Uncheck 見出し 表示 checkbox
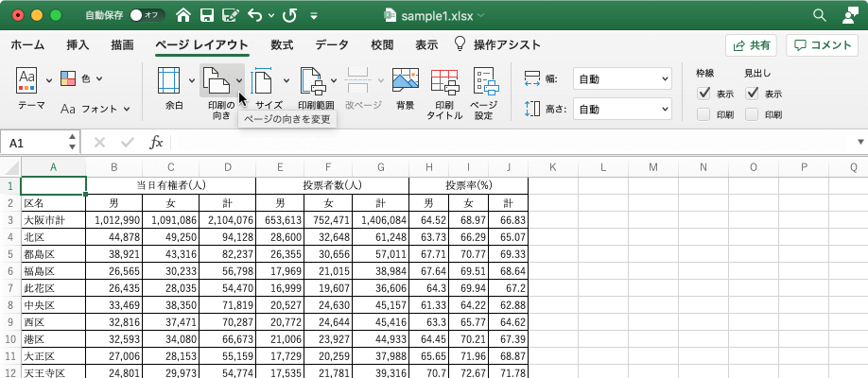Screen dimensions: 868x378 tap(752, 93)
